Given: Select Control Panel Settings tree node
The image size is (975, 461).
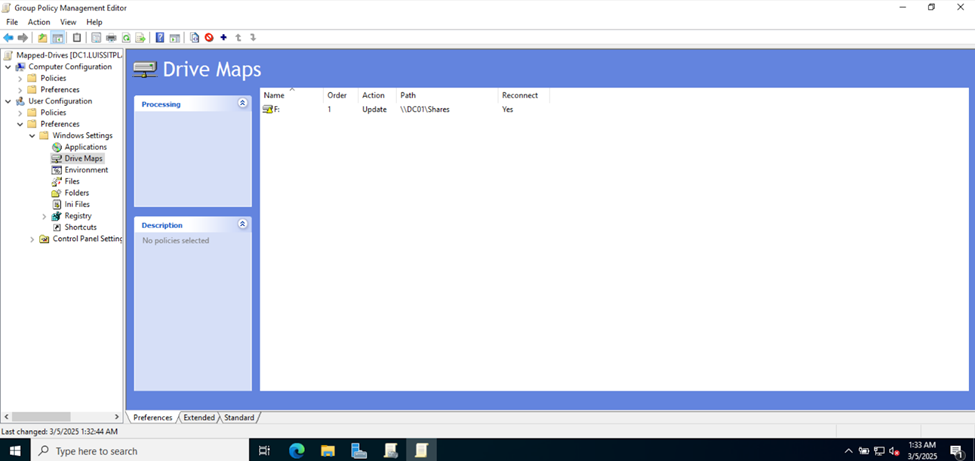Looking at the screenshot, I should click(x=88, y=239).
